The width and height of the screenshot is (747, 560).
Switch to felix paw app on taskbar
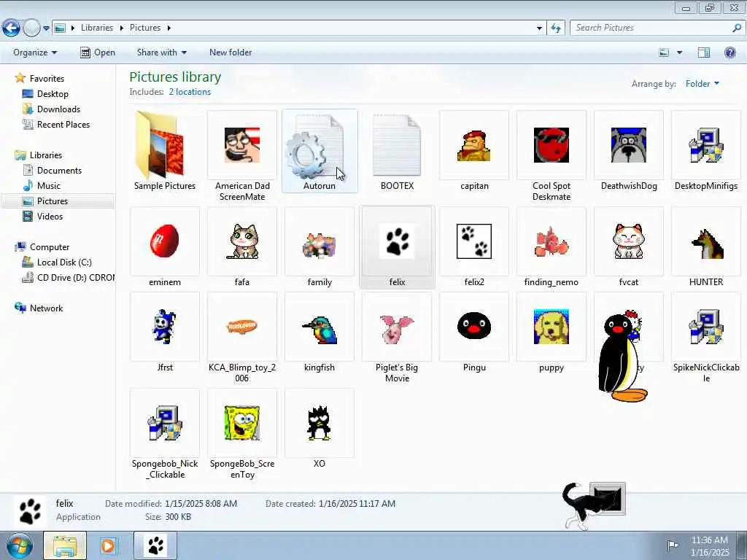point(155,545)
